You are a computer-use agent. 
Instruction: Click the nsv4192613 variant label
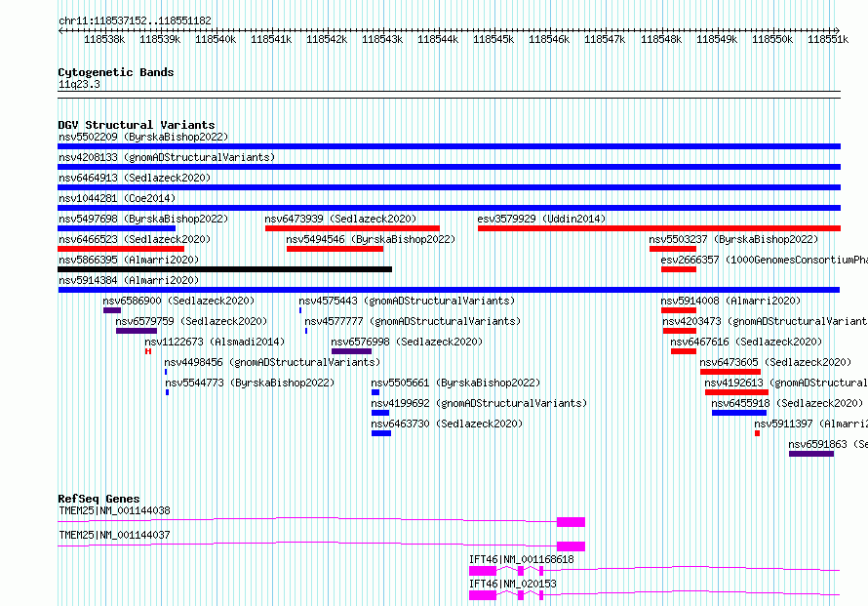coord(786,383)
